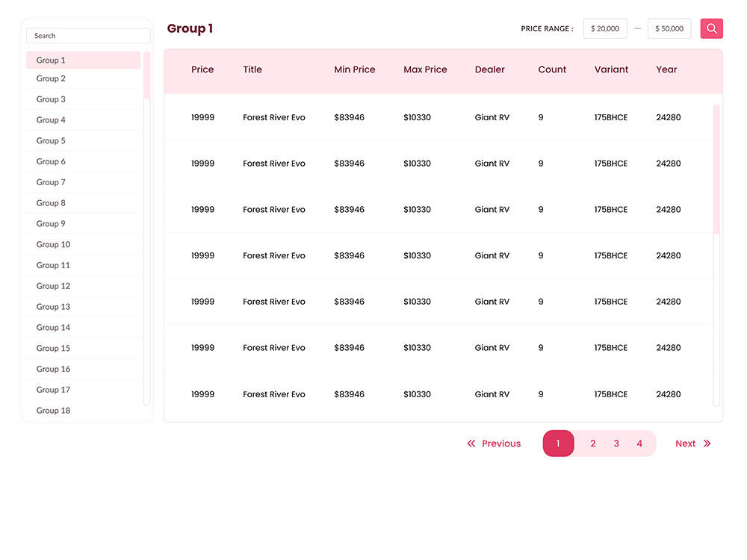Jump to page 3
747x560 pixels.
click(x=616, y=444)
